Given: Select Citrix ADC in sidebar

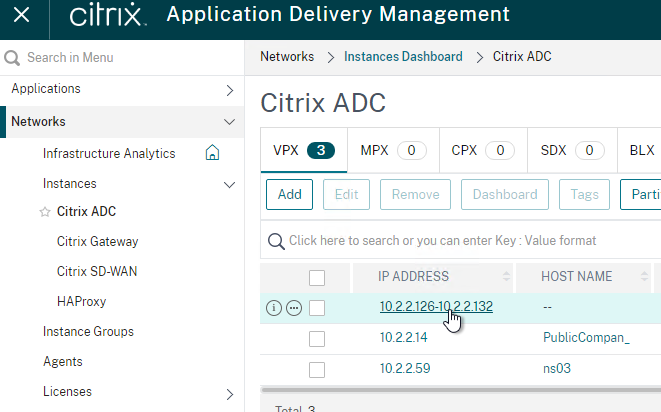Looking at the screenshot, I should 86,211.
